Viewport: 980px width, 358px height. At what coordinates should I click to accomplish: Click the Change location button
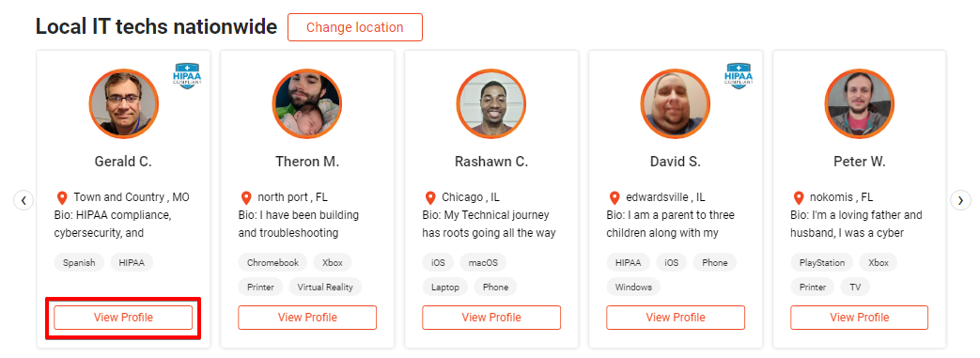pyautogui.click(x=355, y=27)
